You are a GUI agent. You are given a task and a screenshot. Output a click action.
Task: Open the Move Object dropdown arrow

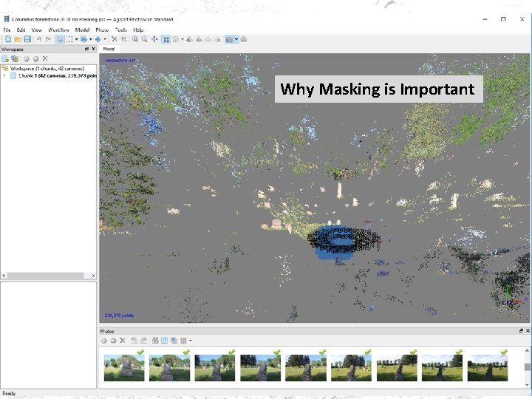click(105, 39)
